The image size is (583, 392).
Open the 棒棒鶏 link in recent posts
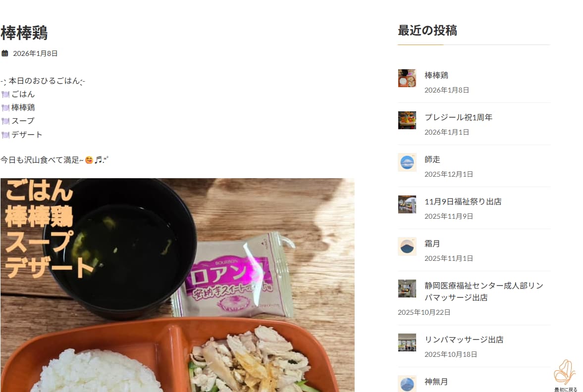tap(436, 75)
